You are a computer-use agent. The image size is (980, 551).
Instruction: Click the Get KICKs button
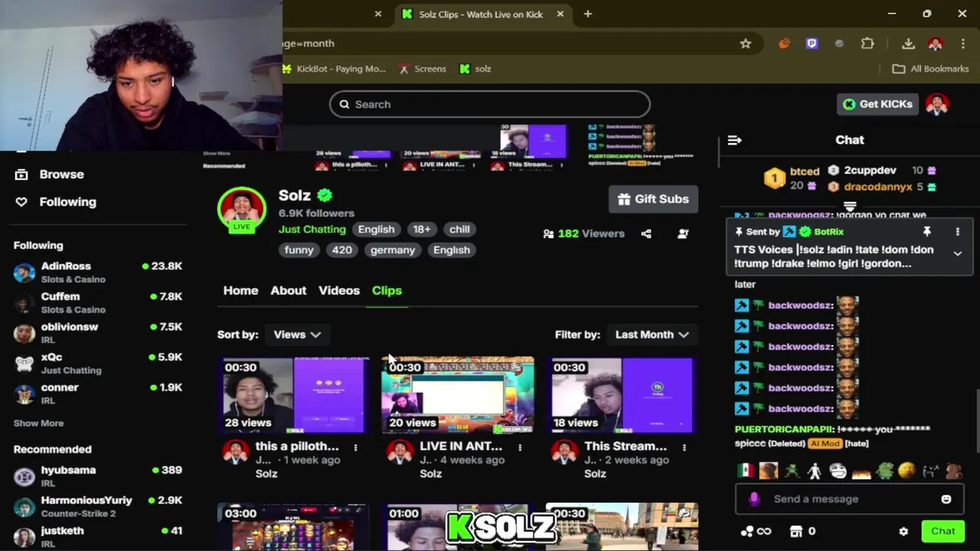click(877, 104)
